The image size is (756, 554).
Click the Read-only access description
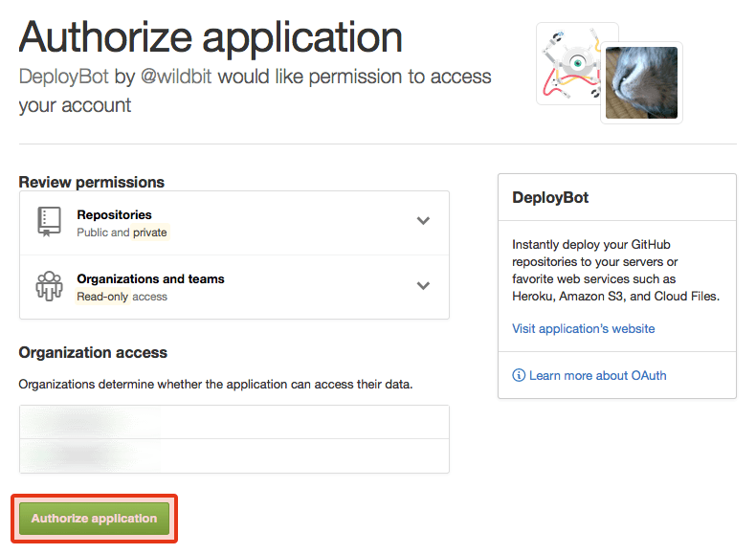pyautogui.click(x=122, y=297)
